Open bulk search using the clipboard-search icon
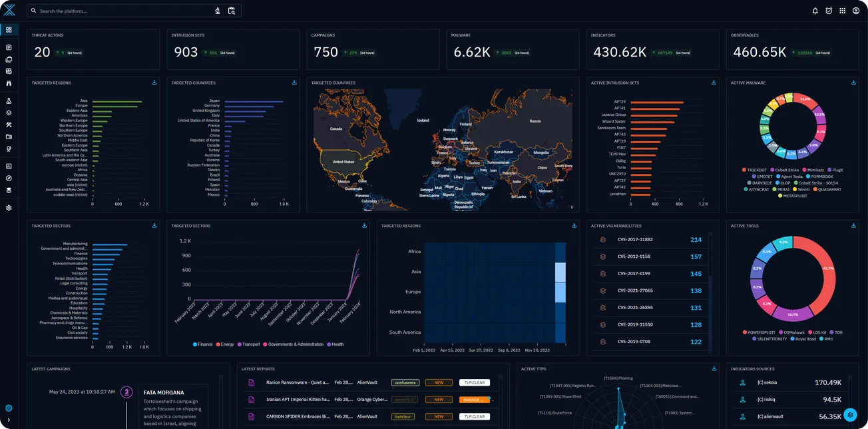 click(x=231, y=11)
